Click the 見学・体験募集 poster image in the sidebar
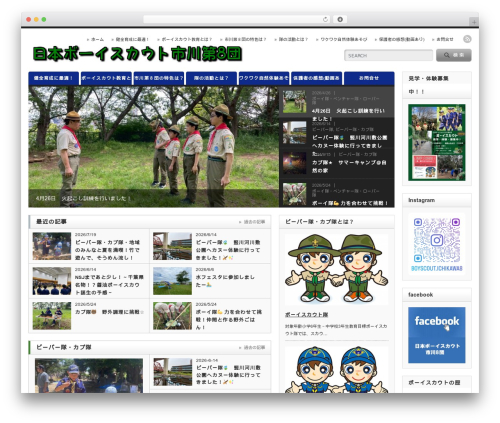The width and height of the screenshot is (500, 423). coord(437,142)
